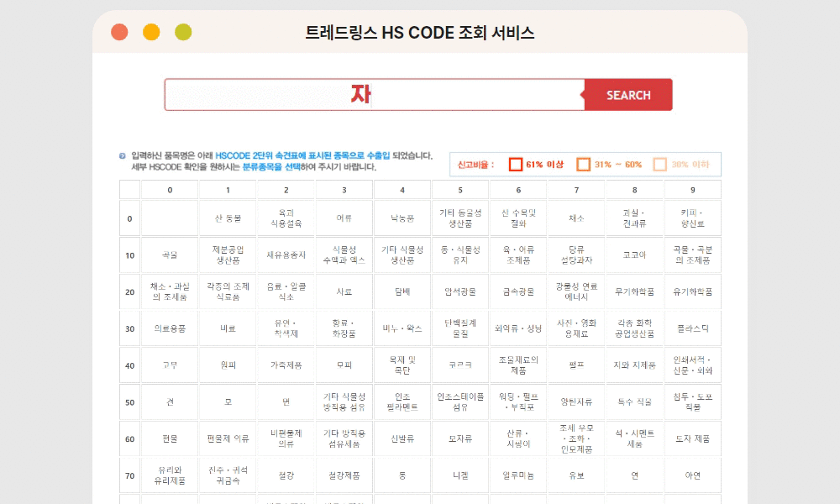The image size is (840, 504).
Task: Select the 산 동물 category cell
Action: [x=228, y=218]
